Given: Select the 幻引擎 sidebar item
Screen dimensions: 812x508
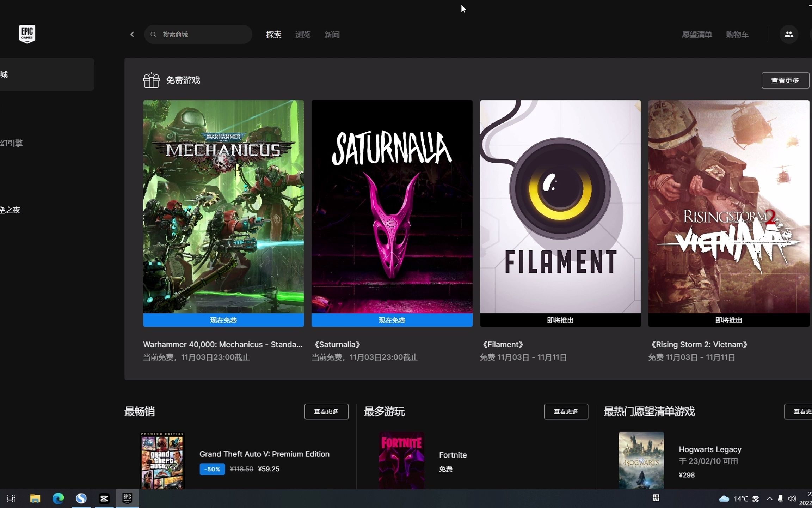Looking at the screenshot, I should 11,143.
